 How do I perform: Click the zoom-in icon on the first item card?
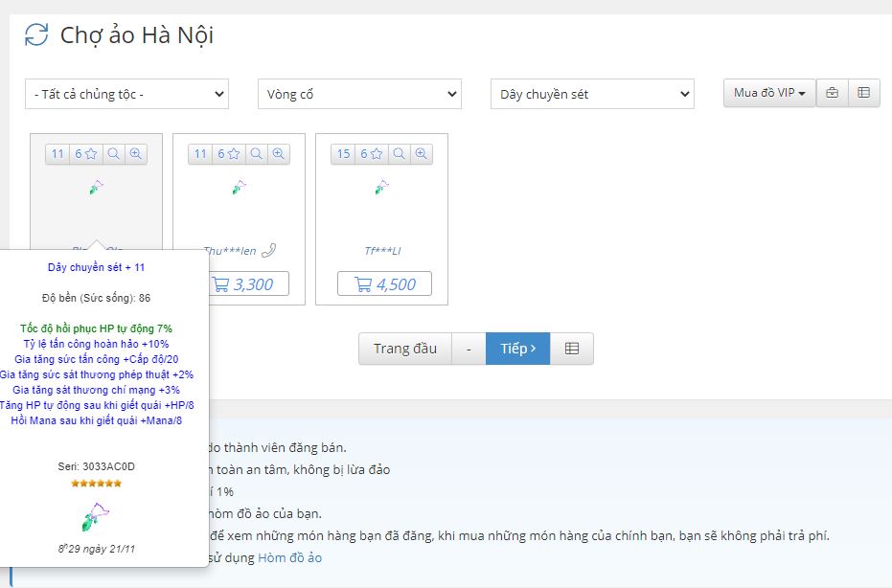[x=136, y=154]
